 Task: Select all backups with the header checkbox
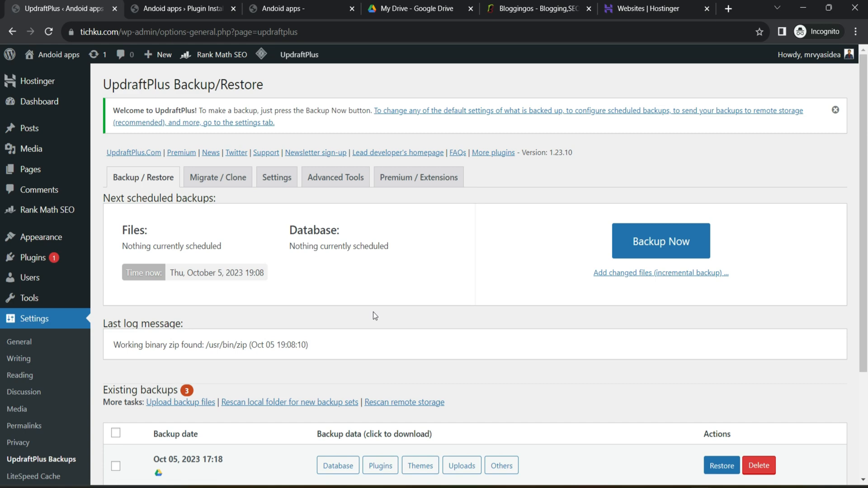[x=116, y=433]
